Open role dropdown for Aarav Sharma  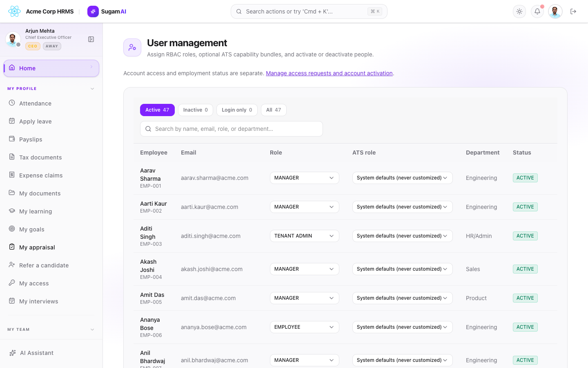pos(305,178)
